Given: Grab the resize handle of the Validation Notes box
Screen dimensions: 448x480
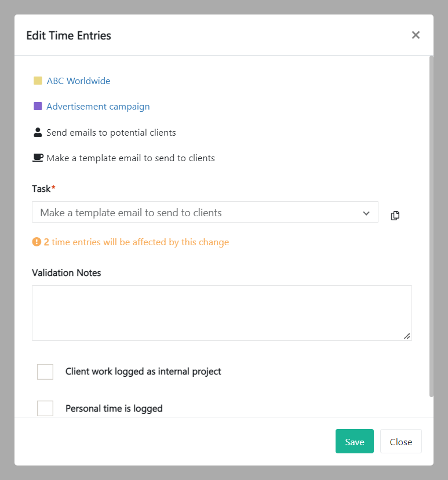Looking at the screenshot, I should 407,336.
